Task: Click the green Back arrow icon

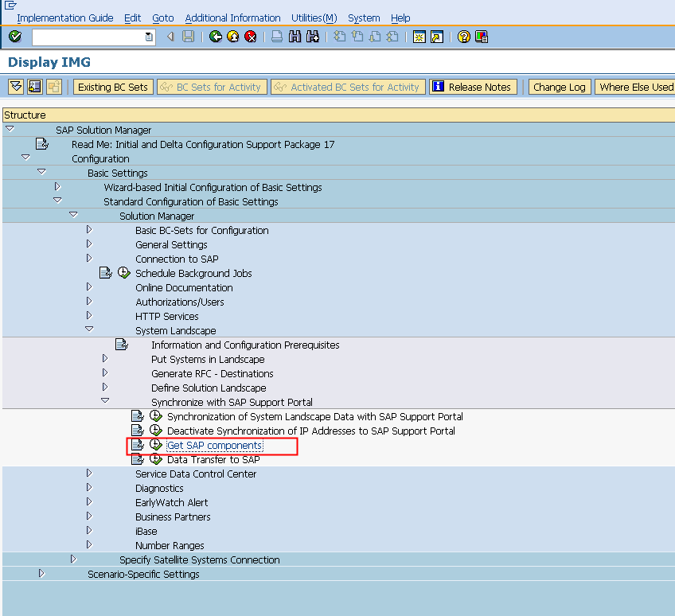Action: pos(216,37)
